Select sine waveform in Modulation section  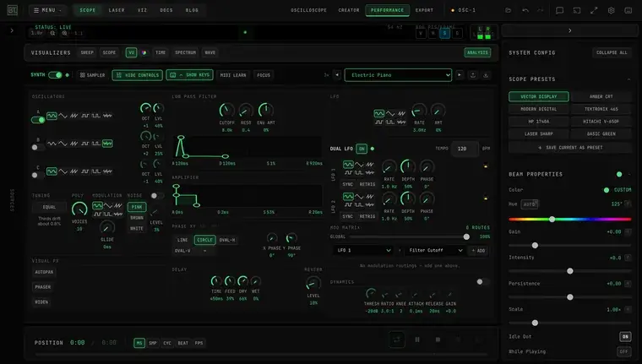[x=97, y=205]
